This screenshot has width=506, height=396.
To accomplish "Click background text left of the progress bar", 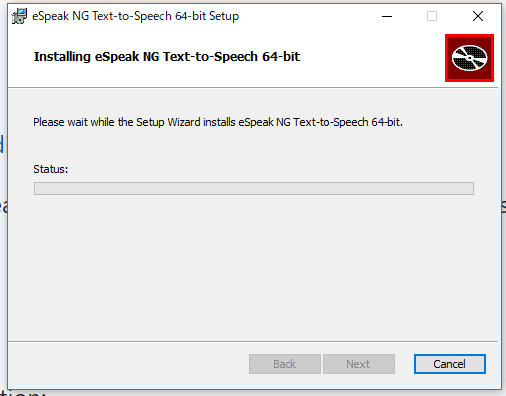I will tap(3, 207).
